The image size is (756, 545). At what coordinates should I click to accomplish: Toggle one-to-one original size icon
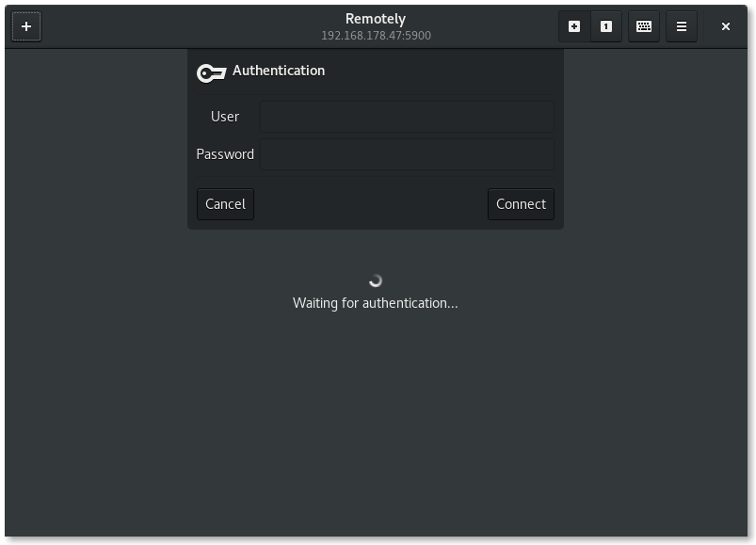coord(606,26)
